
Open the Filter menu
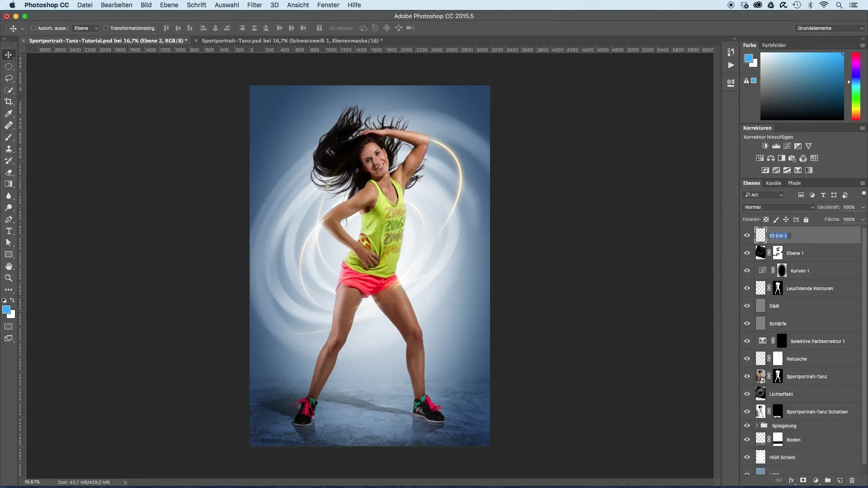[255, 5]
